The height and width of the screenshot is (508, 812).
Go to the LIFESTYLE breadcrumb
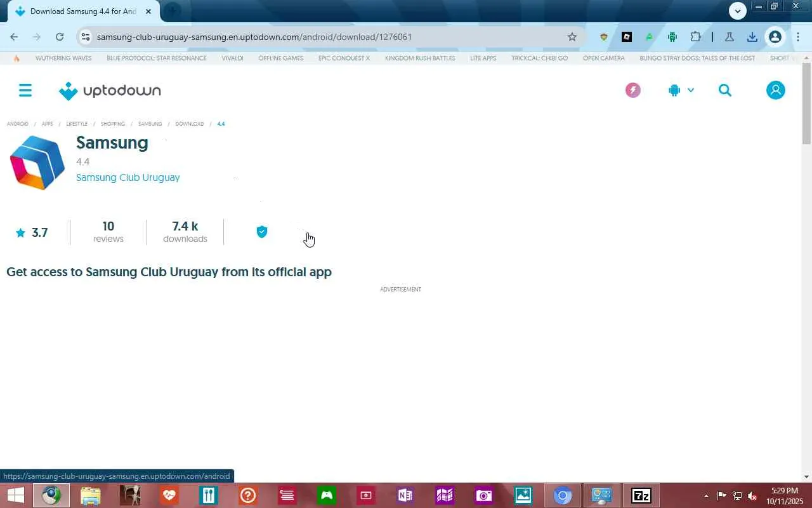coord(77,124)
